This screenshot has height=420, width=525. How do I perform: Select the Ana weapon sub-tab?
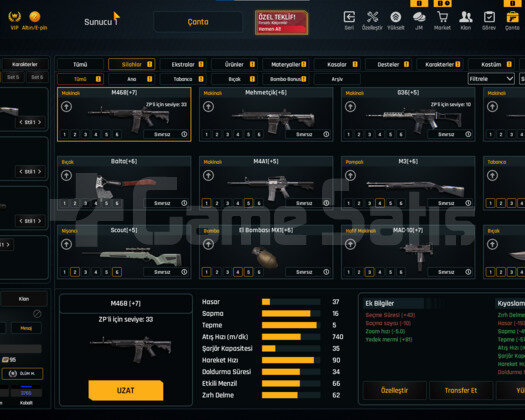(132, 79)
